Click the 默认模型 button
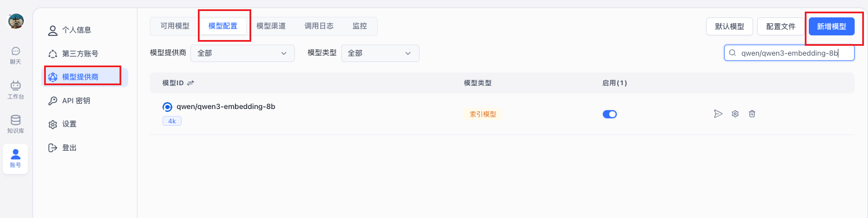The width and height of the screenshot is (868, 218). coord(729,27)
